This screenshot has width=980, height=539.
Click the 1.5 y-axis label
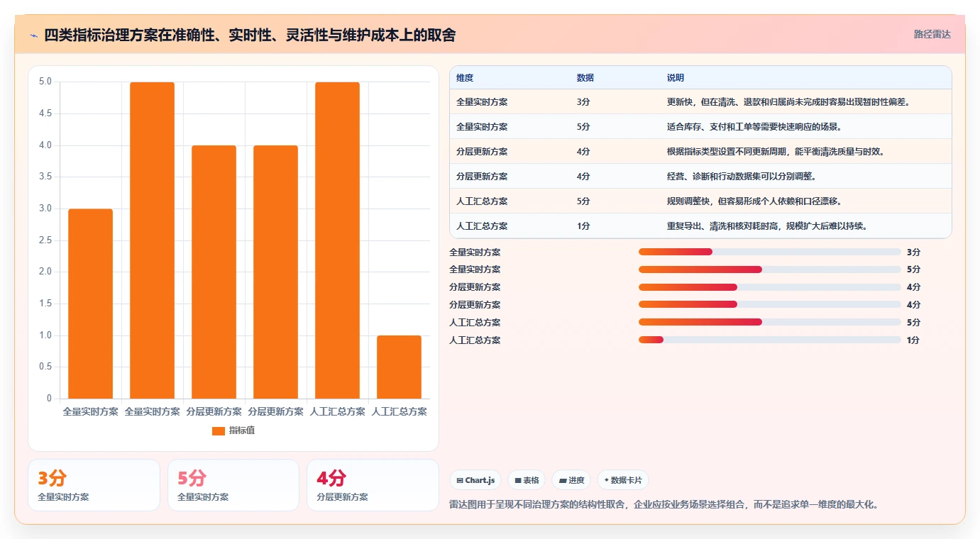45,304
